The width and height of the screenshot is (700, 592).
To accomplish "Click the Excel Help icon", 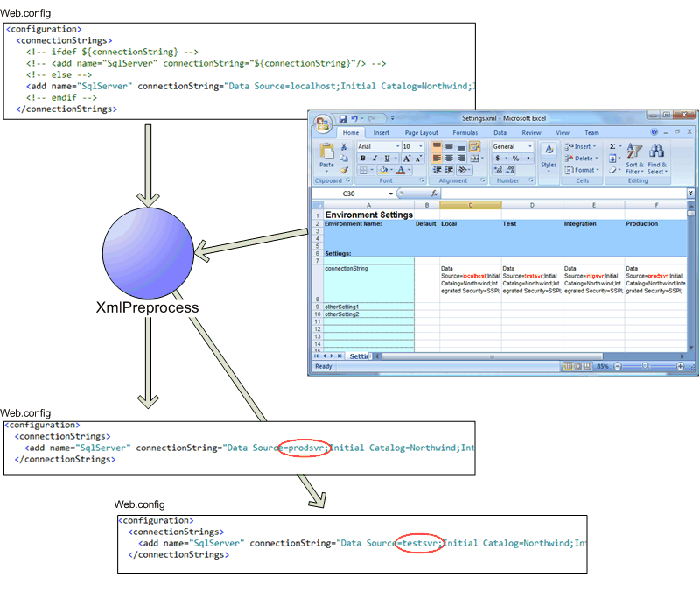I will [x=654, y=132].
